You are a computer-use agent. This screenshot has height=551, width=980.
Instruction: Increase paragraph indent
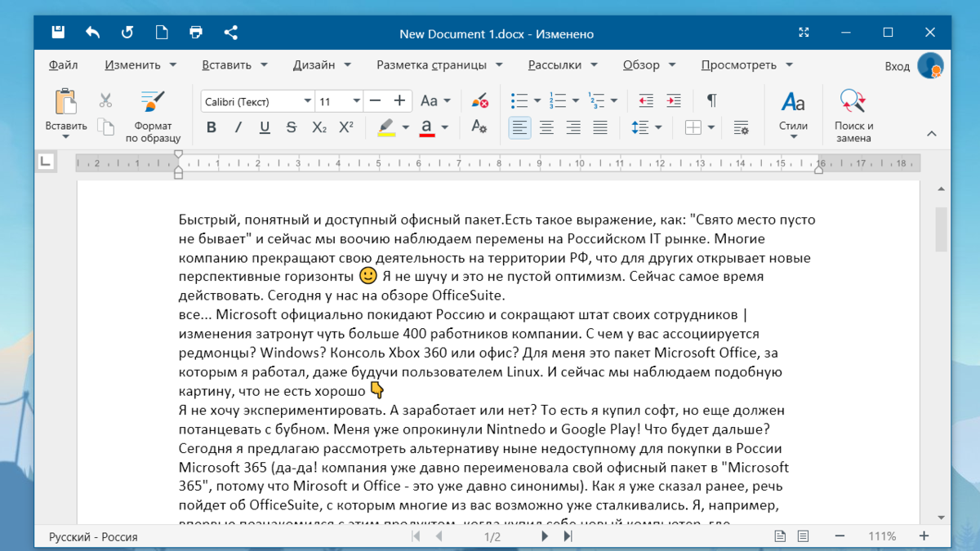point(674,100)
